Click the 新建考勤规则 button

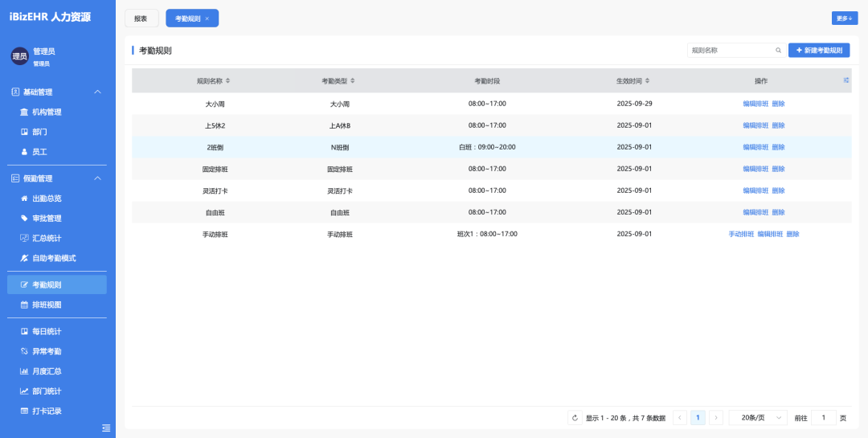coord(818,51)
